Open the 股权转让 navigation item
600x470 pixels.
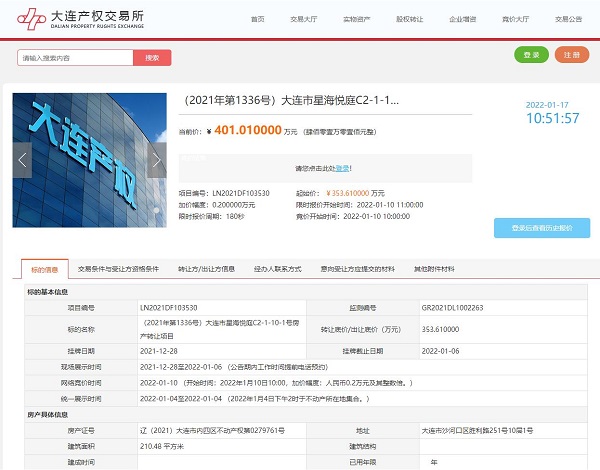(x=409, y=19)
